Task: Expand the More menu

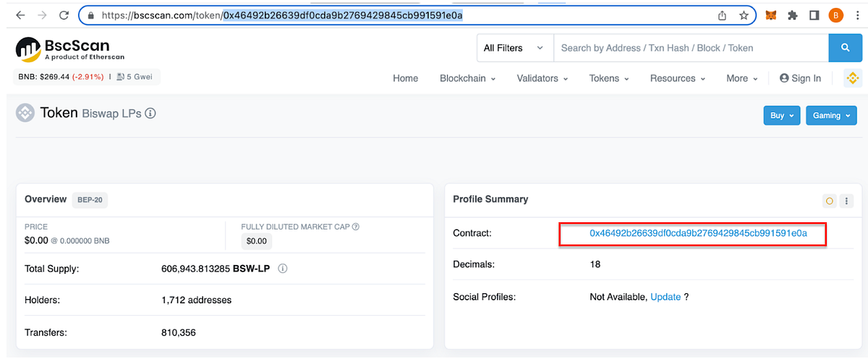Action: [742, 78]
